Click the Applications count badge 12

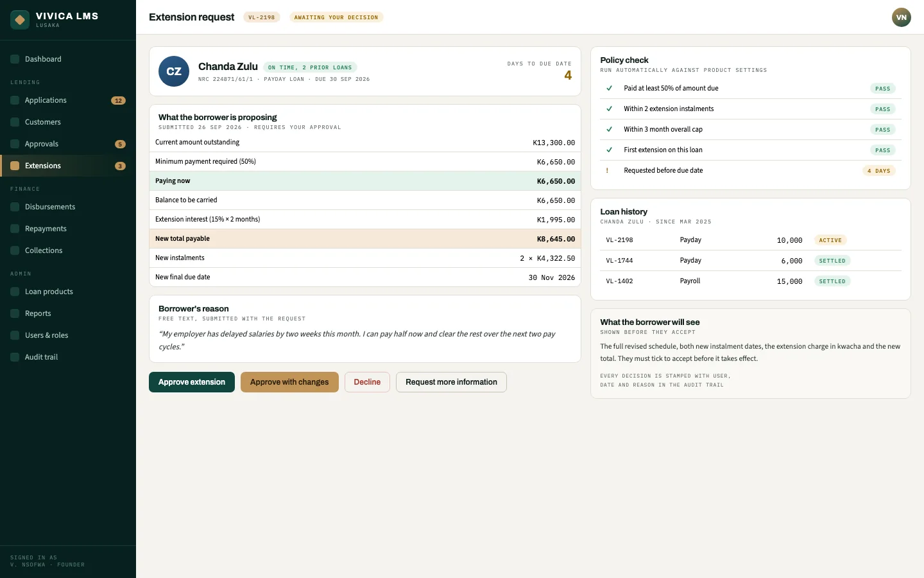pyautogui.click(x=118, y=101)
